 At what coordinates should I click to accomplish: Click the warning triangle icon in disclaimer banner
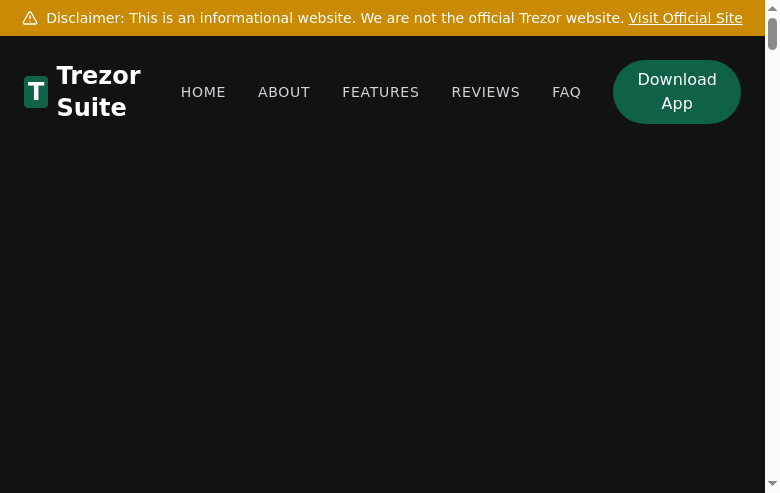(30, 18)
